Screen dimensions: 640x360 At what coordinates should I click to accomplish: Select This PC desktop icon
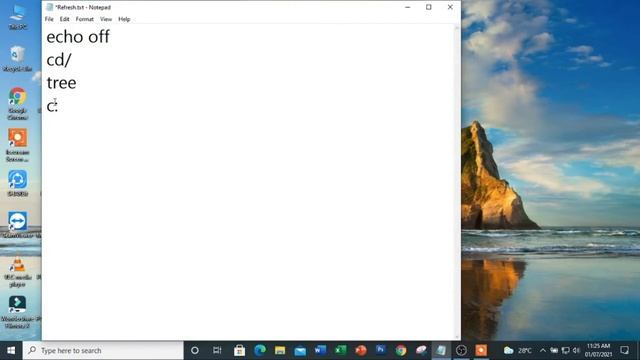pos(18,17)
